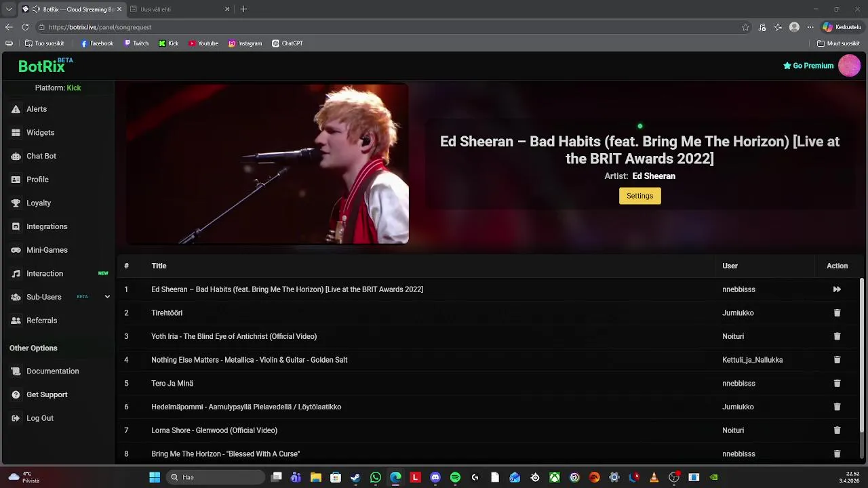The width and height of the screenshot is (868, 488).
Task: Click Get Support in the sidebar
Action: [x=47, y=394]
